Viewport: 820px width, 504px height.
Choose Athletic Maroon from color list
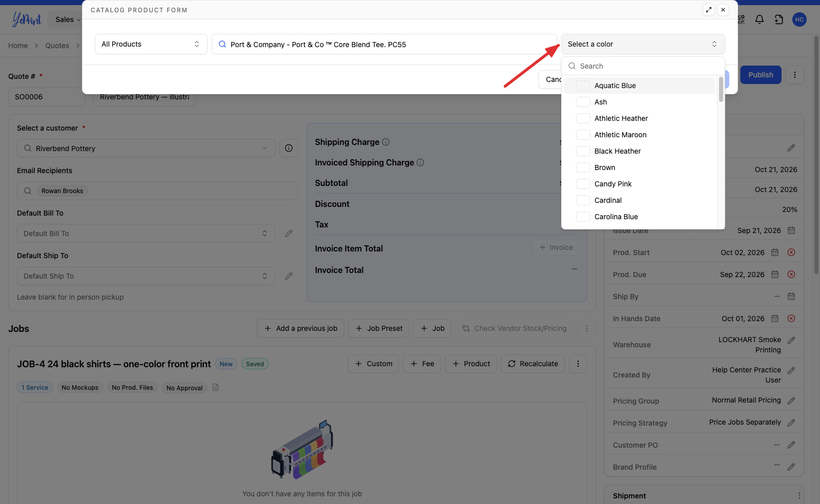tap(639, 135)
